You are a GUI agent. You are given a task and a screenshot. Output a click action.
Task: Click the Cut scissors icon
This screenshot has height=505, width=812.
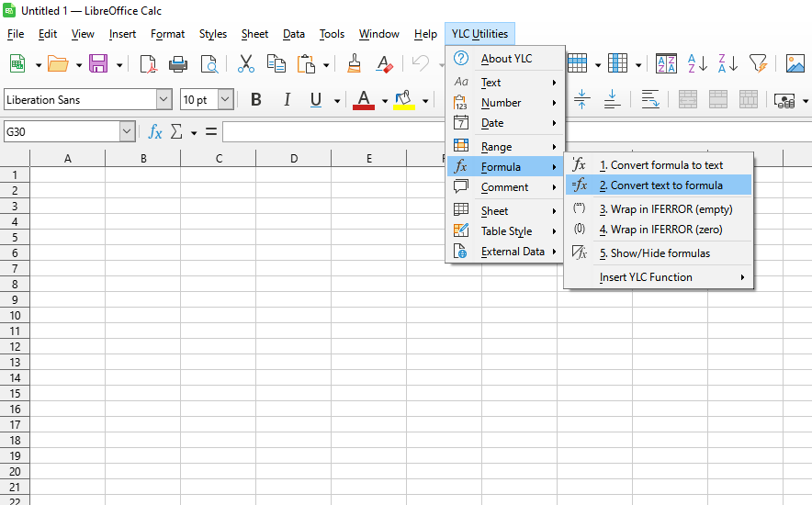click(x=245, y=63)
